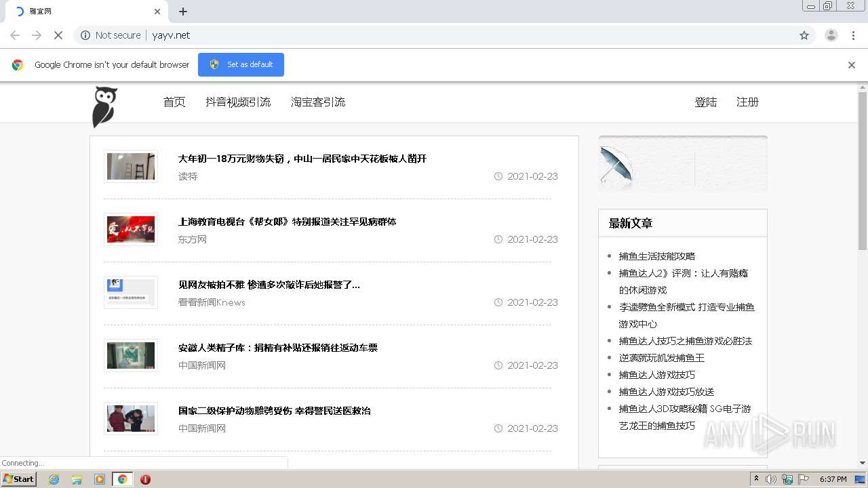Open the Start menu
Screen dimensions: 868x488
[18, 479]
